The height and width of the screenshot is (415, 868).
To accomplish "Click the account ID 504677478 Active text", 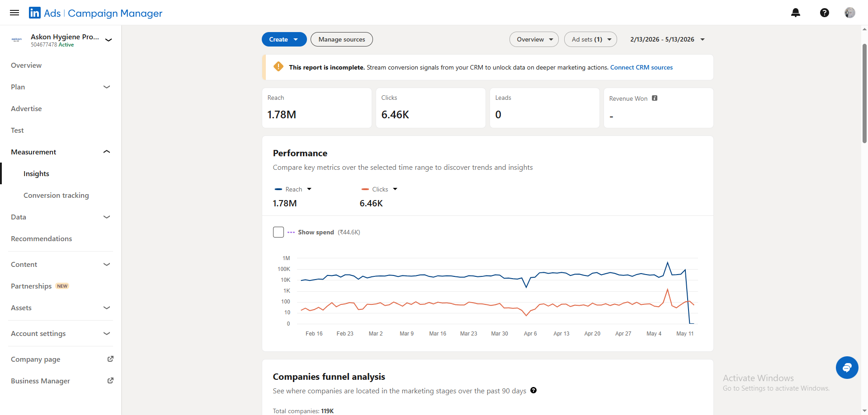I will [52, 45].
